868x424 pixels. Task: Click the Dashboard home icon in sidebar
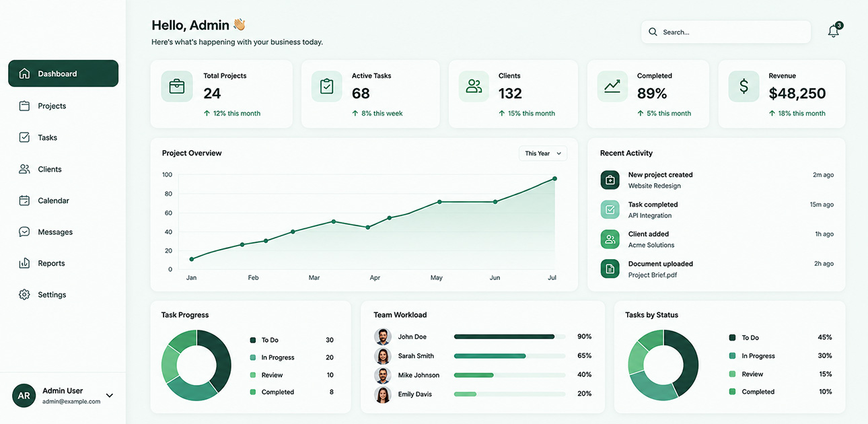pyautogui.click(x=24, y=73)
